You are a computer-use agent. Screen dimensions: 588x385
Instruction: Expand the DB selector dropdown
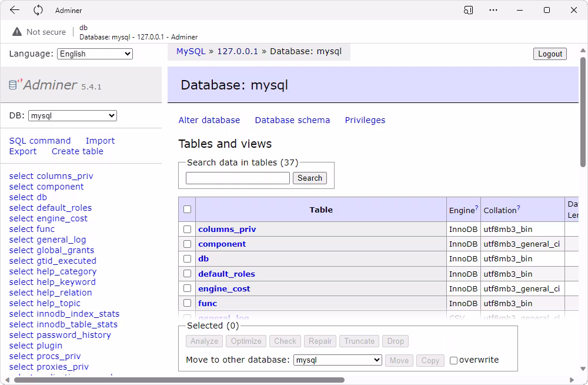[x=72, y=116]
